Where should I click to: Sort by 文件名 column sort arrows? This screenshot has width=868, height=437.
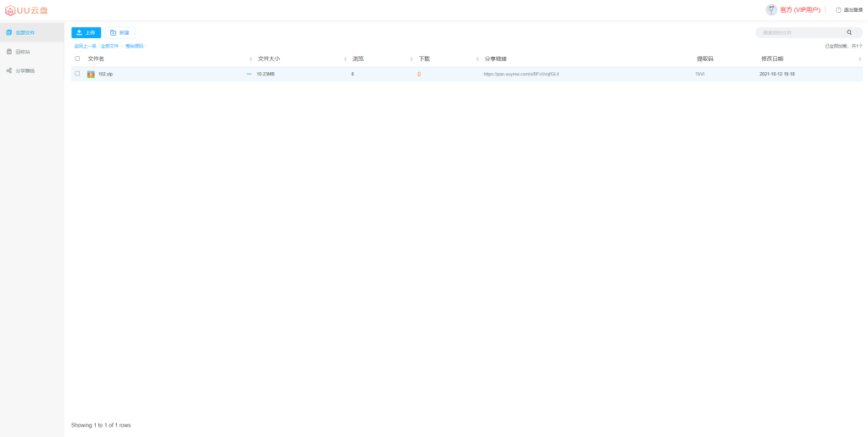(251, 59)
